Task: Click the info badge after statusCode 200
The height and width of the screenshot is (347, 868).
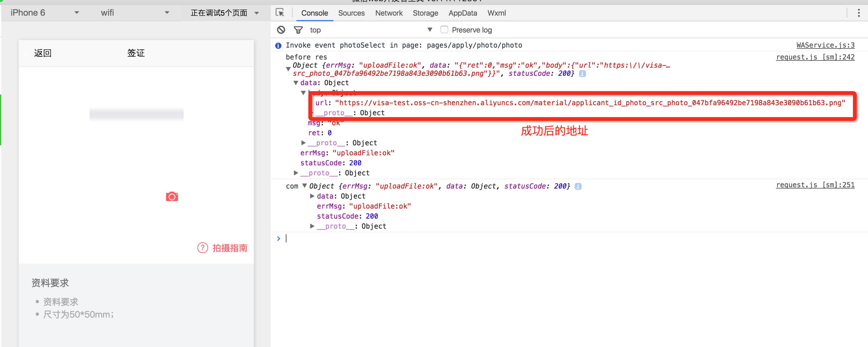Action: click(x=582, y=74)
